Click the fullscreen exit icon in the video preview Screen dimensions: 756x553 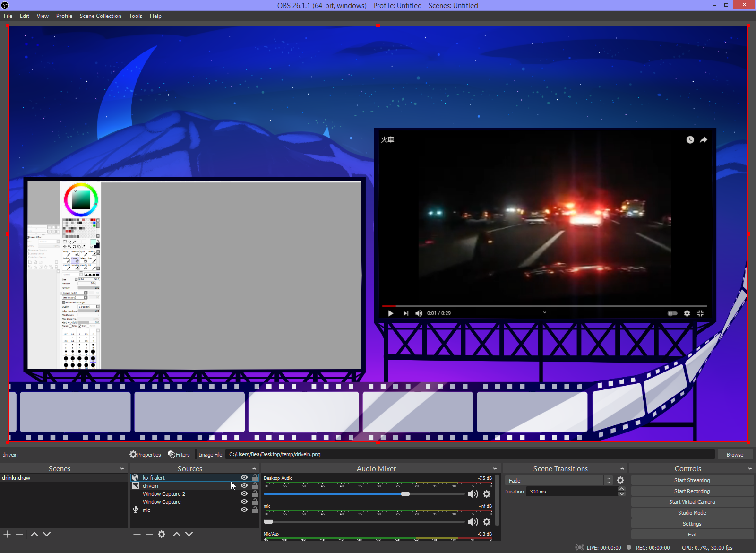pos(700,313)
